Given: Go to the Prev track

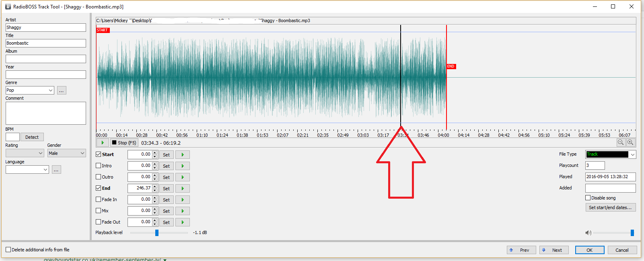Looking at the screenshot, I should click(x=521, y=250).
